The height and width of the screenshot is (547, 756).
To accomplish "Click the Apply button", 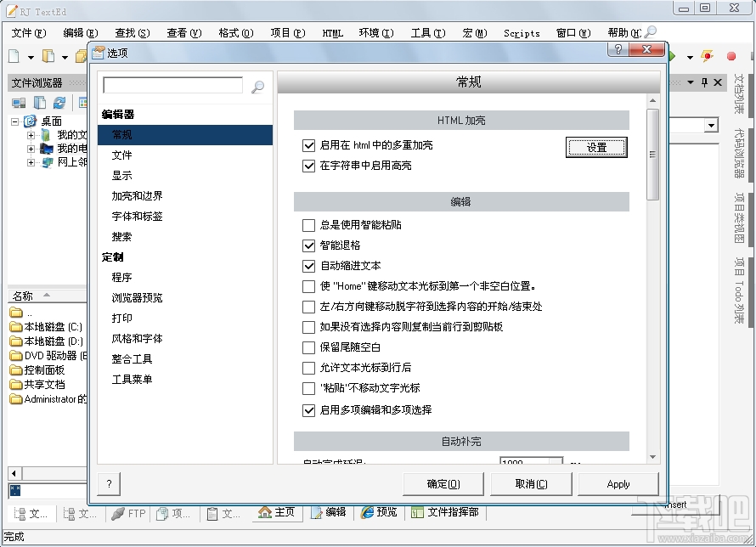I will pos(618,484).
